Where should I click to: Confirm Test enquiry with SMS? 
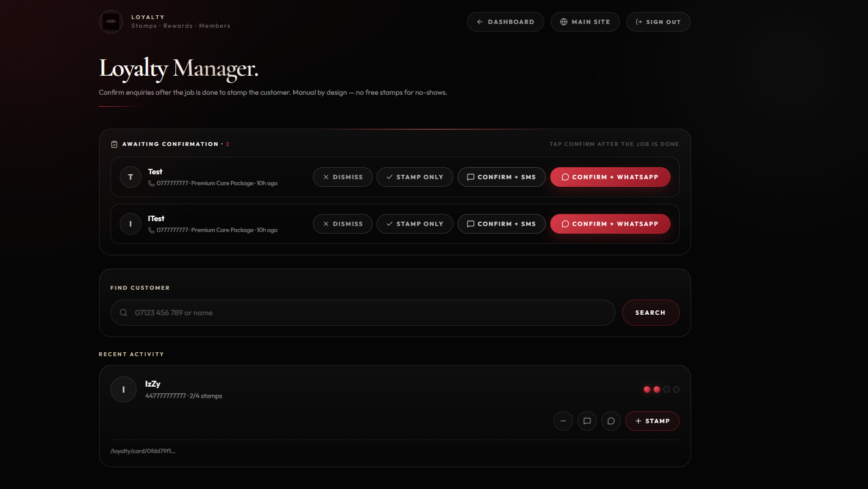click(502, 177)
